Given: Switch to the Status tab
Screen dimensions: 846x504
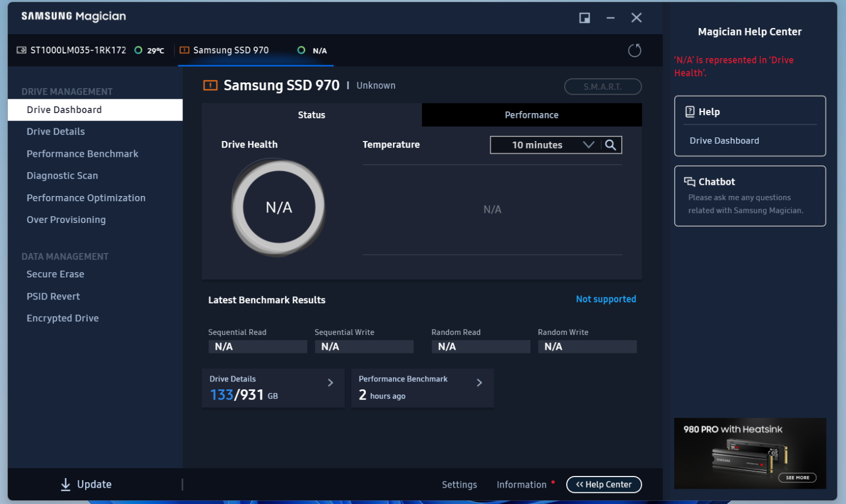Looking at the screenshot, I should 312,115.
